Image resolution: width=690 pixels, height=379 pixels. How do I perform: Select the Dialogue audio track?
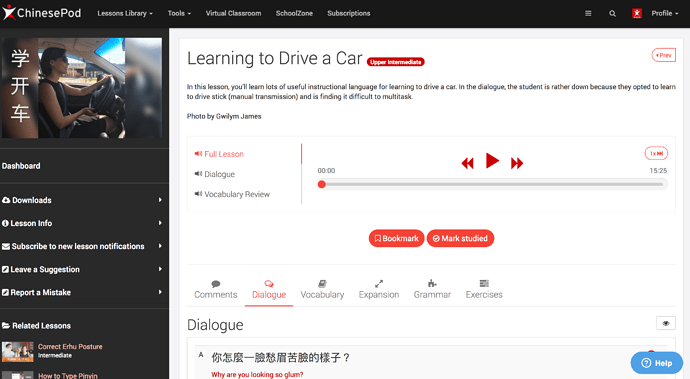[x=215, y=174]
